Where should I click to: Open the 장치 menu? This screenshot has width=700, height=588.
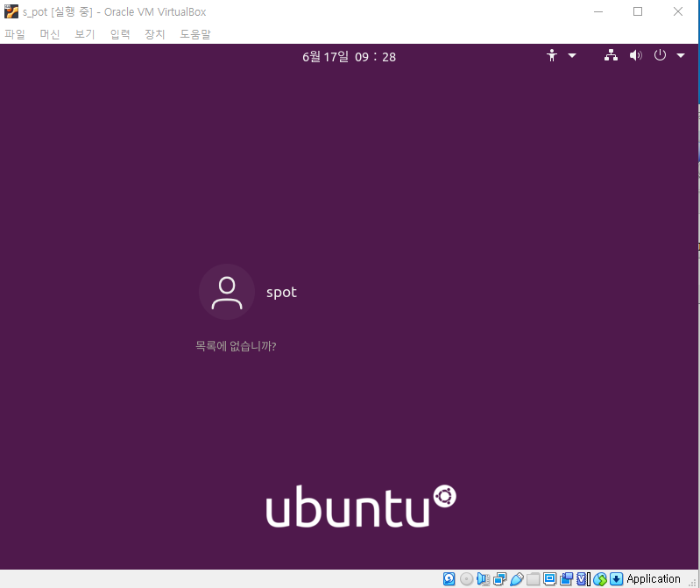(x=155, y=34)
